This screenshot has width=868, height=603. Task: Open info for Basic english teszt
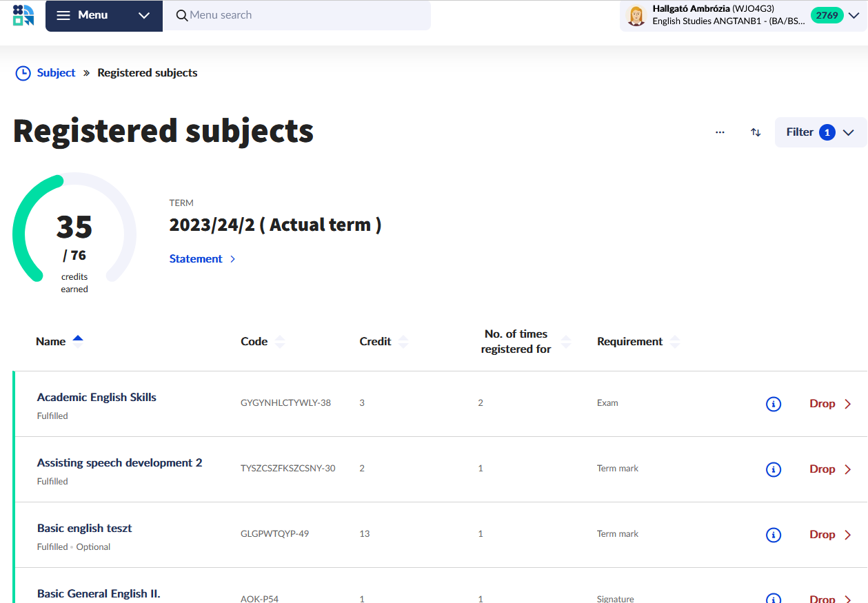pyautogui.click(x=774, y=535)
